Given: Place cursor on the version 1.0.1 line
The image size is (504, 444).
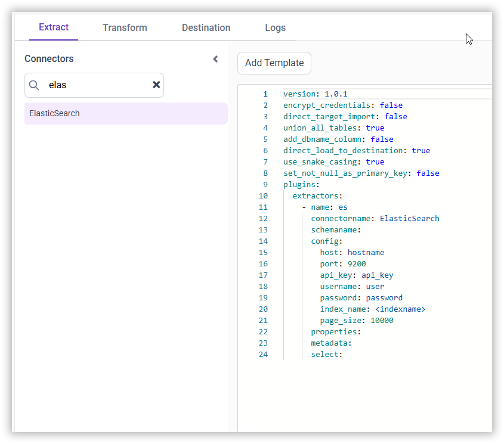Looking at the screenshot, I should point(316,94).
